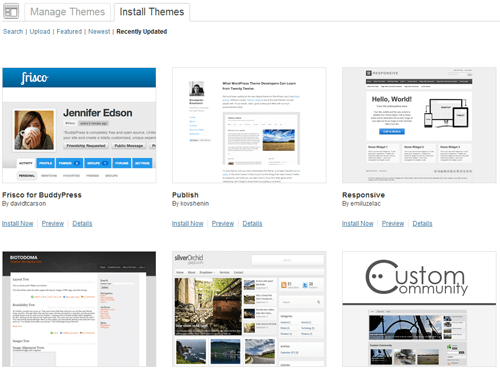The image size is (500, 372).
Task: Show Featured themes
Action: [69, 31]
